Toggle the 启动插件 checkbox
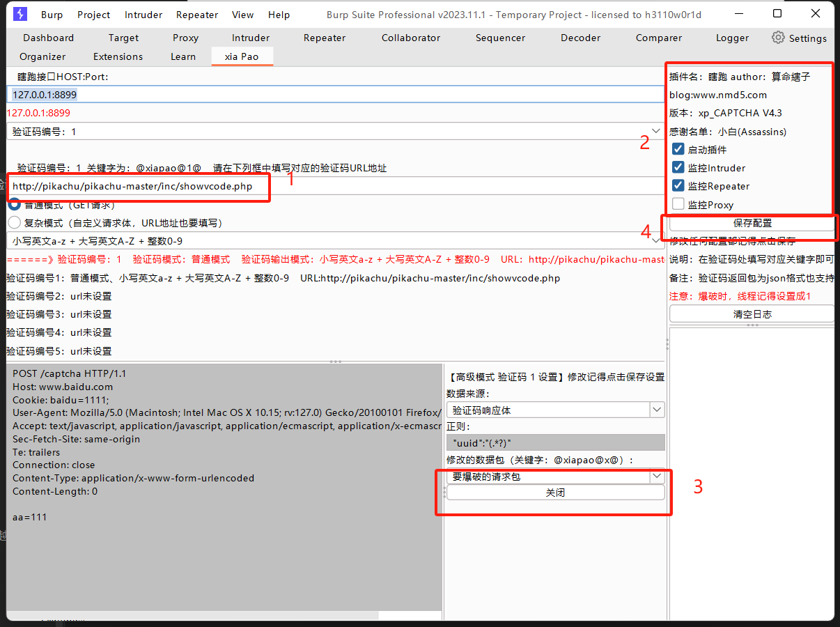This screenshot has height=627, width=840. point(678,149)
